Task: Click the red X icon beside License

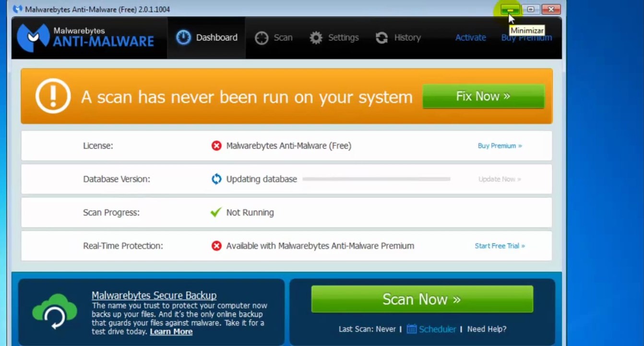Action: pos(216,146)
